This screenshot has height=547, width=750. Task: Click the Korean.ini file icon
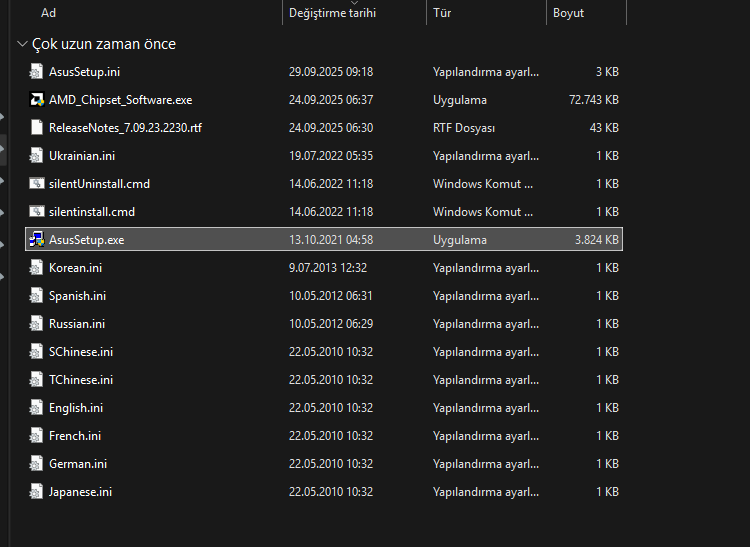pyautogui.click(x=36, y=268)
